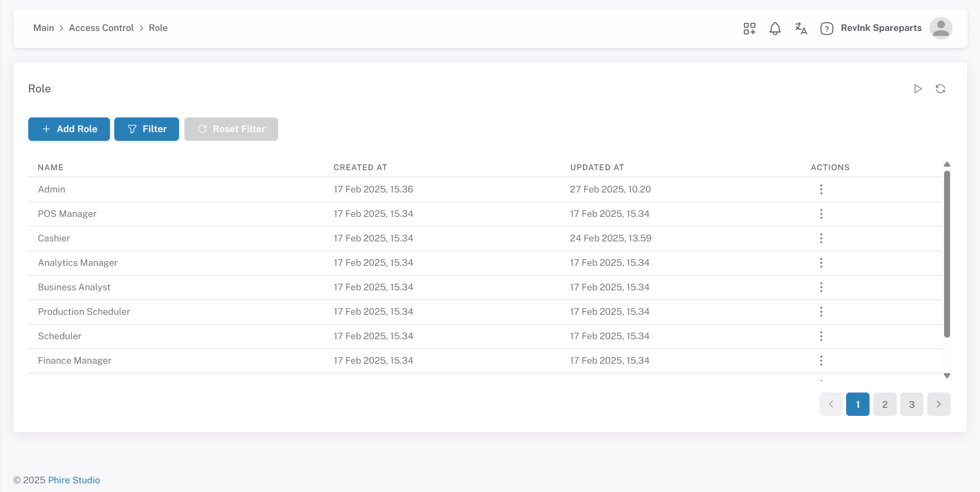
Task: Open three-dot menu for Business Analyst
Action: (x=821, y=287)
